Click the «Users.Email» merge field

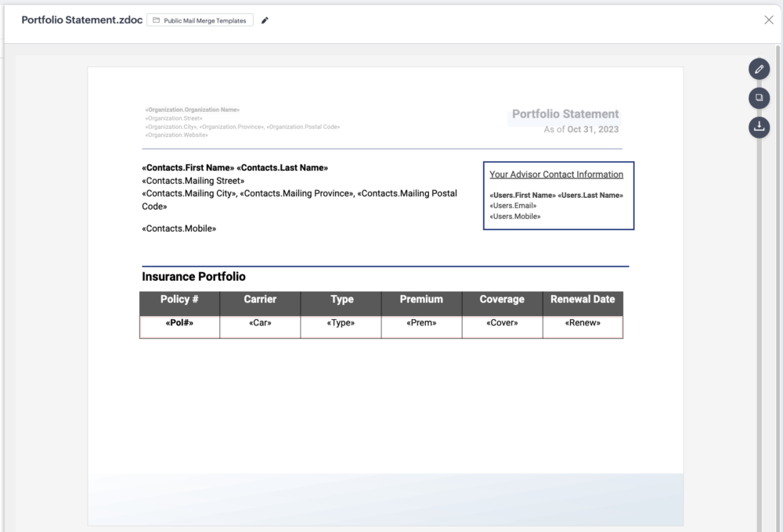[513, 206]
